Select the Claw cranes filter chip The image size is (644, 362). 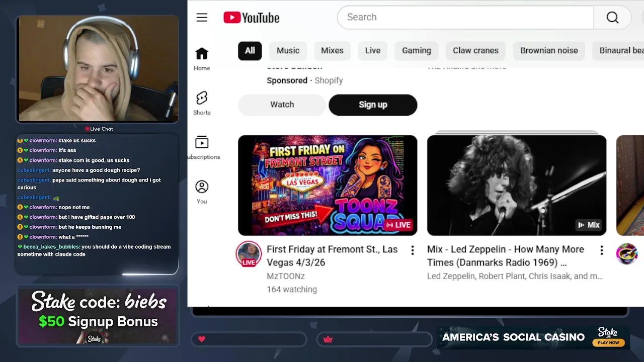(x=475, y=50)
